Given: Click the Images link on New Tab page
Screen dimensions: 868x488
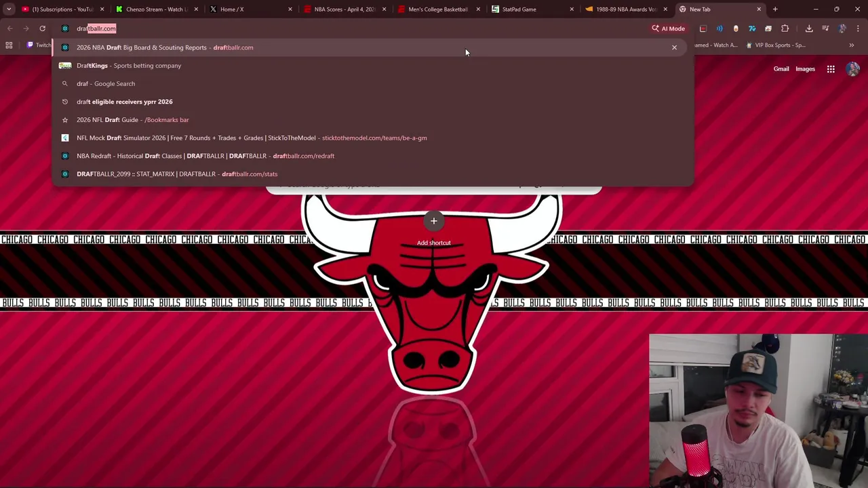Looking at the screenshot, I should 805,69.
